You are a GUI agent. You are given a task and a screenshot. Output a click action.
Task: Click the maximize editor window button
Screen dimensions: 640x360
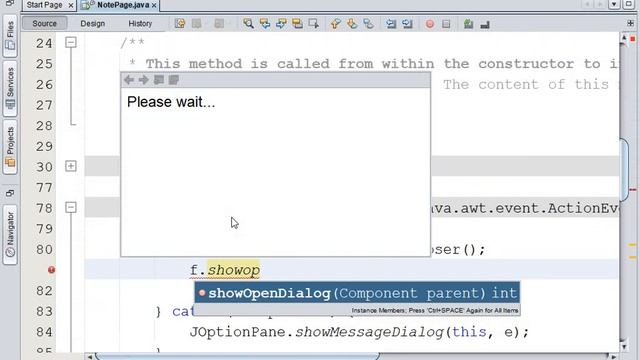(x=630, y=4)
